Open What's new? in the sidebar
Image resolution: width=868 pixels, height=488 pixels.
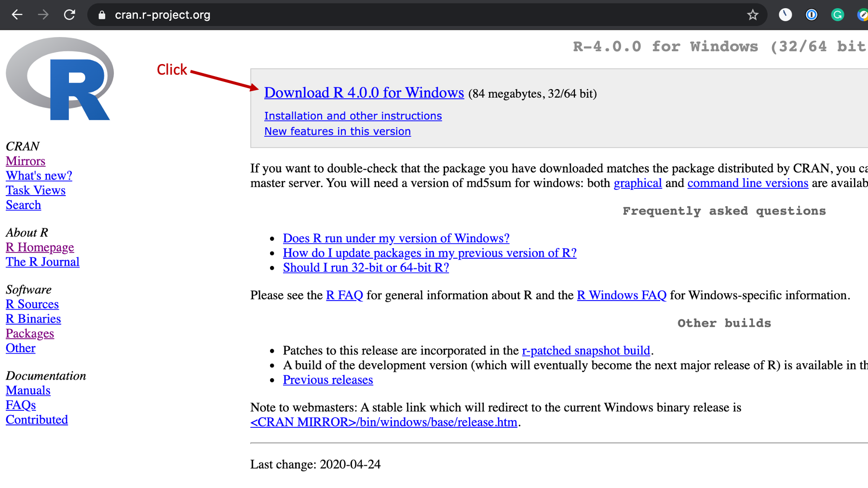tap(39, 175)
